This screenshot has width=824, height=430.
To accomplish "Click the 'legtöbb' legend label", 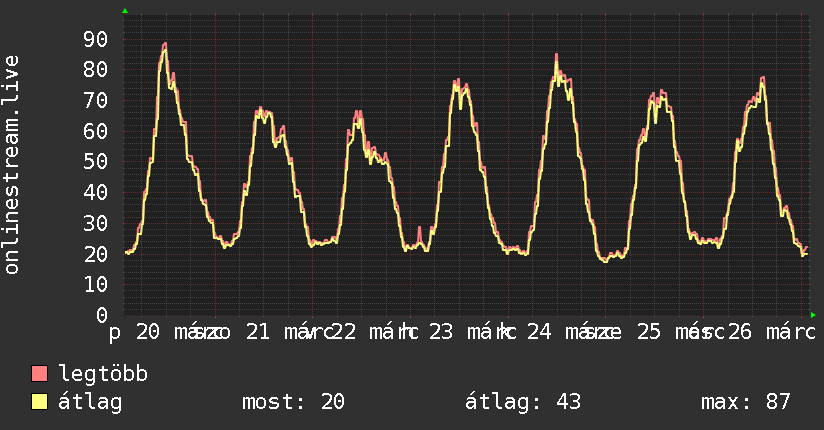I will tap(103, 374).
